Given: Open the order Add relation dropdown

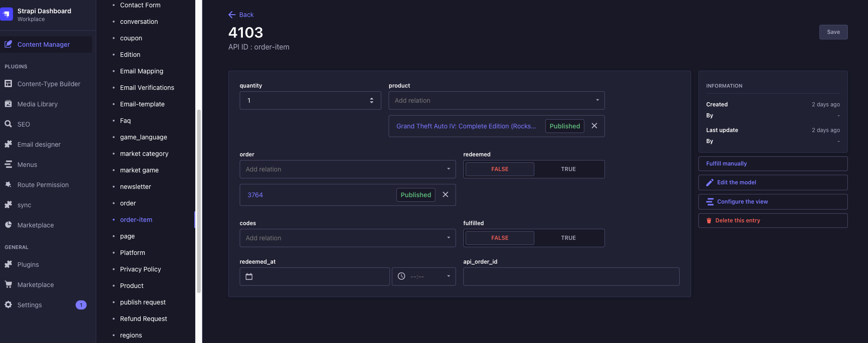Looking at the screenshot, I should (x=347, y=169).
